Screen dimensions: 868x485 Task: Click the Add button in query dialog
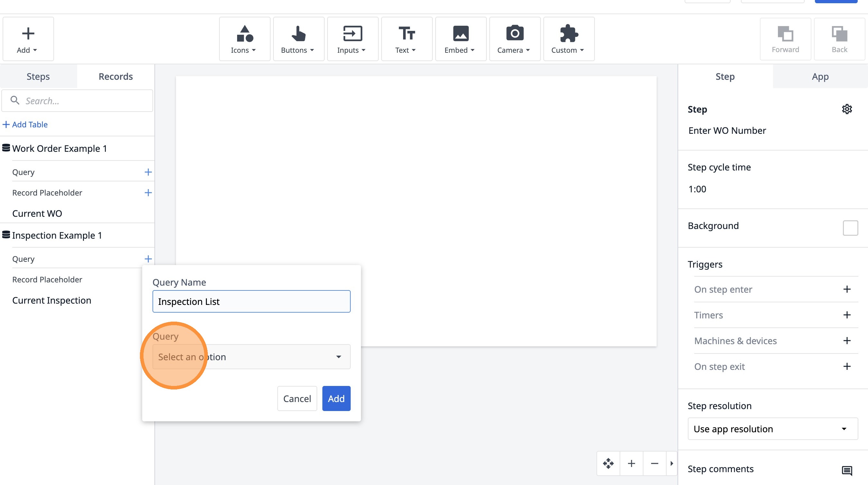point(336,398)
